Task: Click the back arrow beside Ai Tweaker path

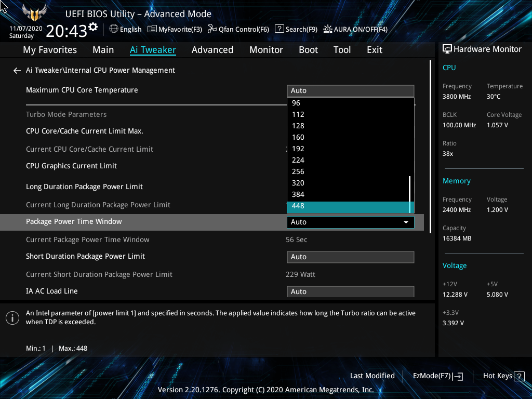Action: (17, 71)
